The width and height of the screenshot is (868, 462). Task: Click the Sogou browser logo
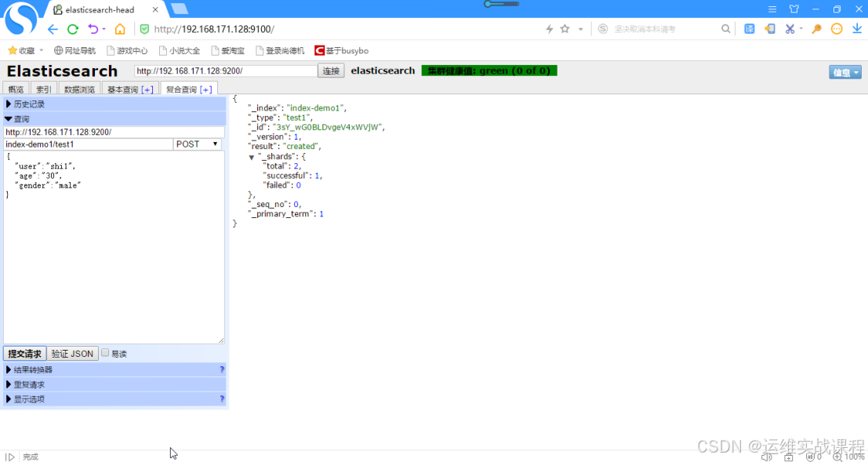click(21, 18)
